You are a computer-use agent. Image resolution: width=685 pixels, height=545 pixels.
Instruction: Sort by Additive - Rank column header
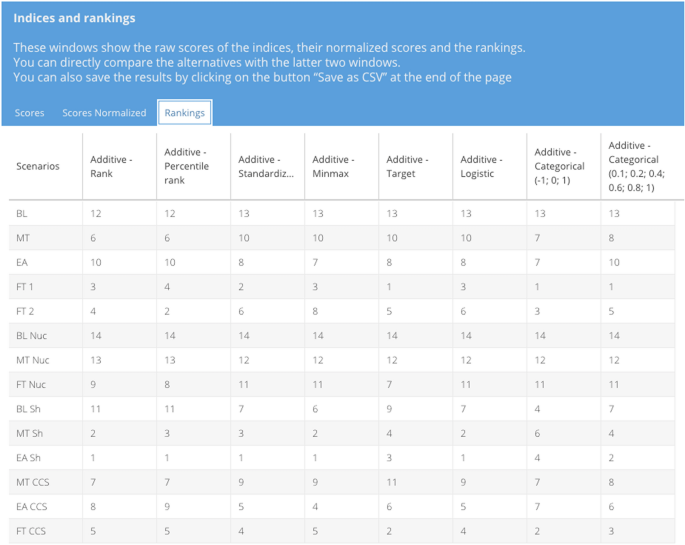pyautogui.click(x=110, y=166)
